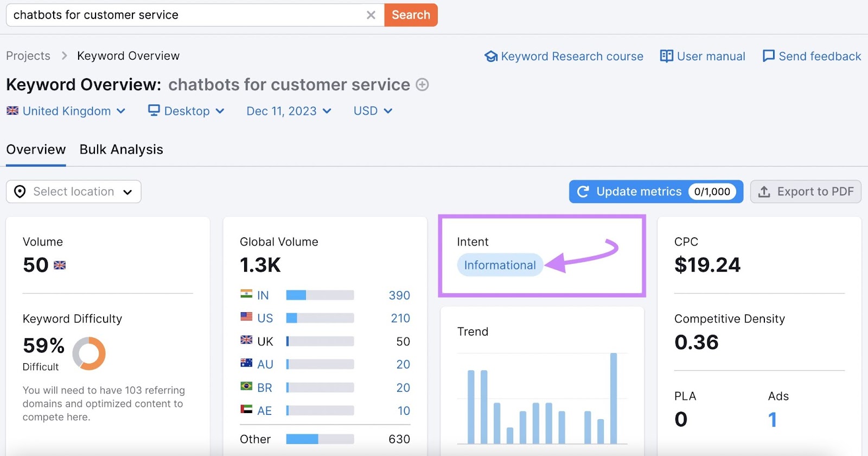
Task: Click the Other row volume 630
Action: (x=399, y=439)
